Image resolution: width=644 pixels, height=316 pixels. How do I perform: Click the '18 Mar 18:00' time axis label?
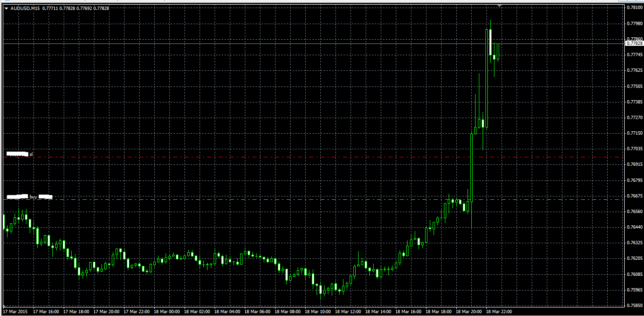[439, 312]
